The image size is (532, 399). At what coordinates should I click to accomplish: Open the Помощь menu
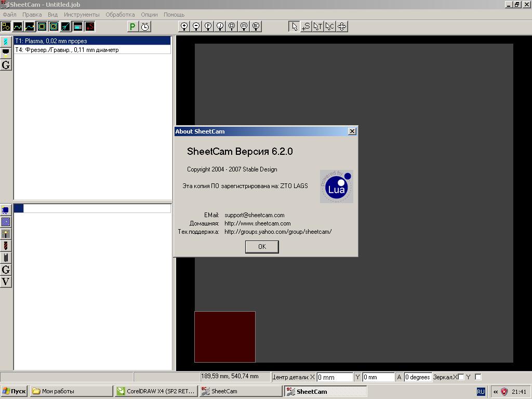click(174, 15)
